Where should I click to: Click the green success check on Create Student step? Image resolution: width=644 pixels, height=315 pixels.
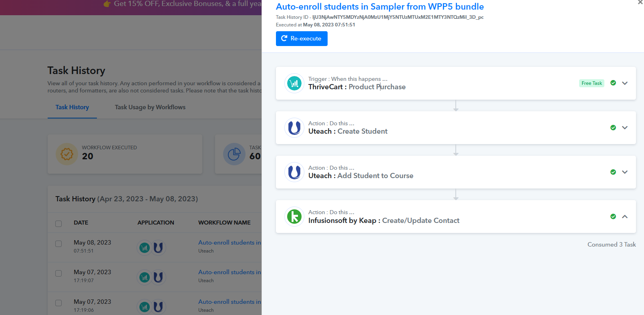(x=613, y=128)
